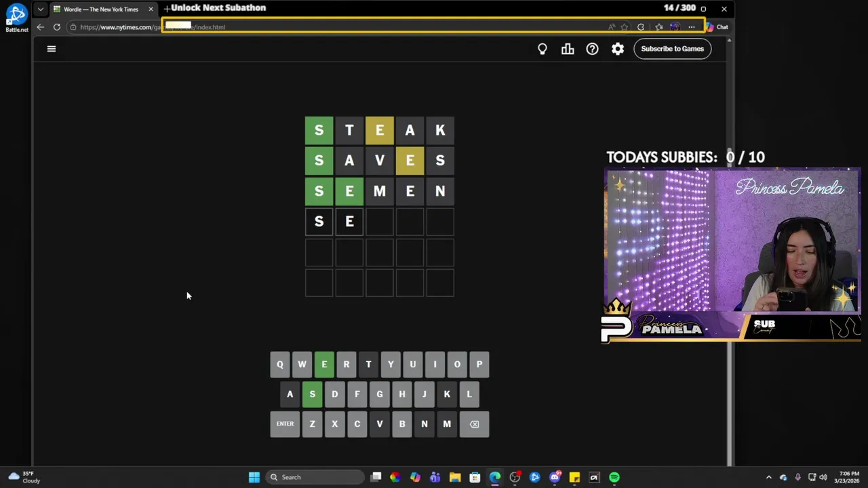Open Sticky Notes yellow taskbar icon

[x=574, y=477]
